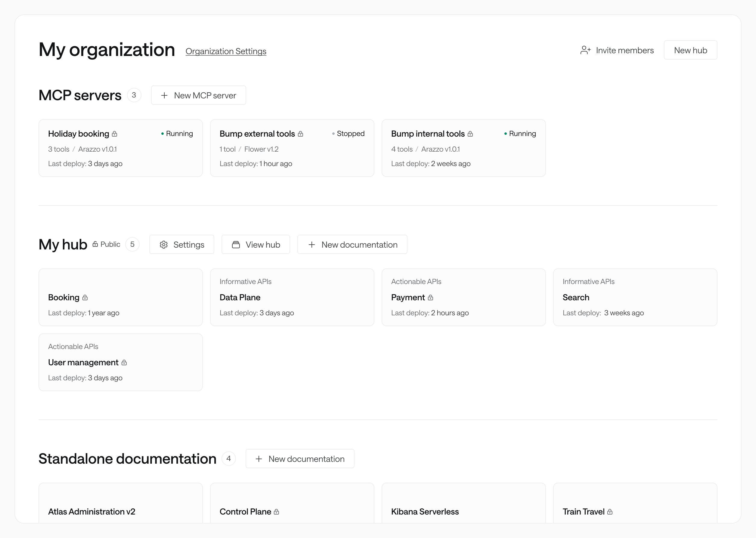Screen dimensions: 756x538
Task: Click the Running status on Holiday booking
Action: (x=177, y=134)
